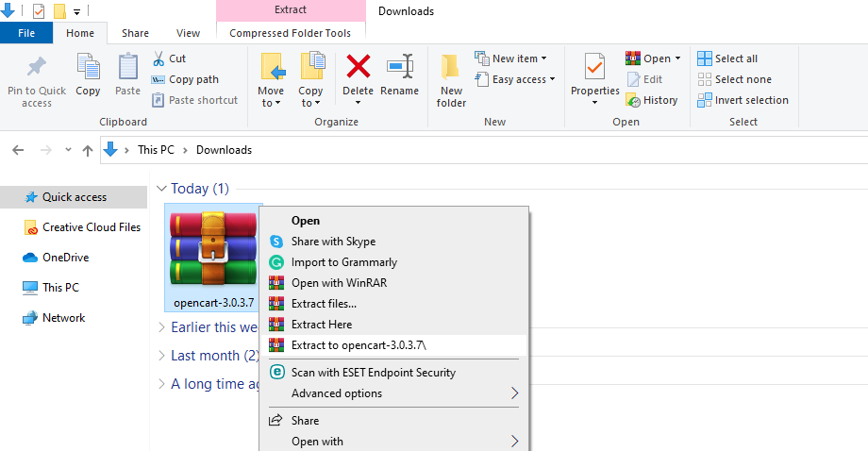This screenshot has width=868, height=451.
Task: Switch to the Share ribbon tab
Action: coord(135,33)
